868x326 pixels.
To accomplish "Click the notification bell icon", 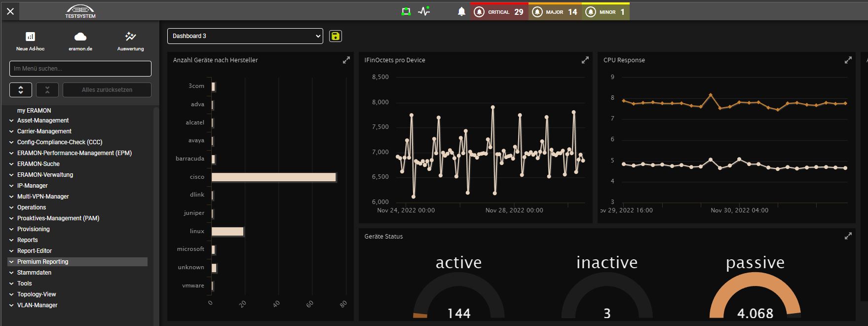I will point(461,12).
